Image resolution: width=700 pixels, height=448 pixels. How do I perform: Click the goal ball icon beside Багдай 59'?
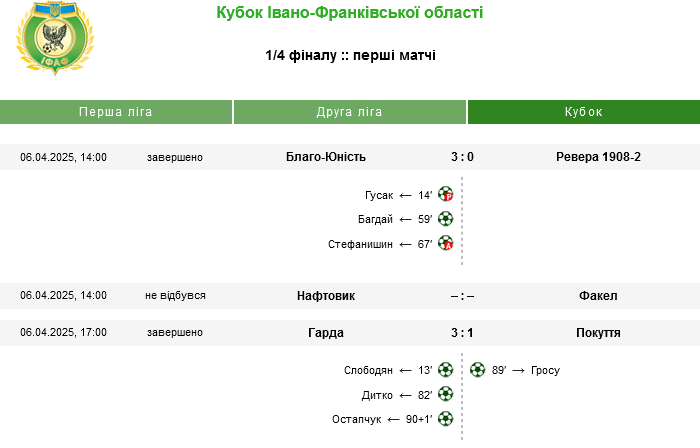[446, 219]
